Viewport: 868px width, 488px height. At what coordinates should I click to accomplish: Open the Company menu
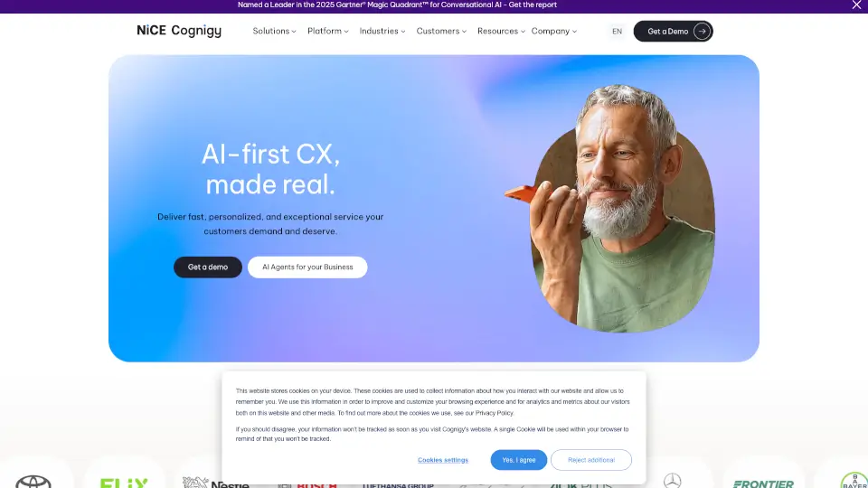coord(553,32)
